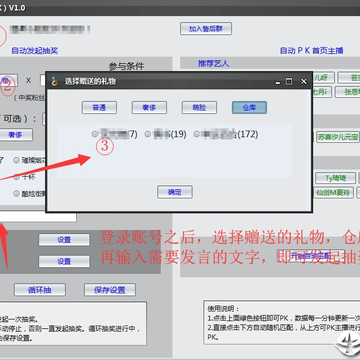The image size is (360, 360).
Task: Select the 璀璨烟花 radio option
Action: pos(17,160)
